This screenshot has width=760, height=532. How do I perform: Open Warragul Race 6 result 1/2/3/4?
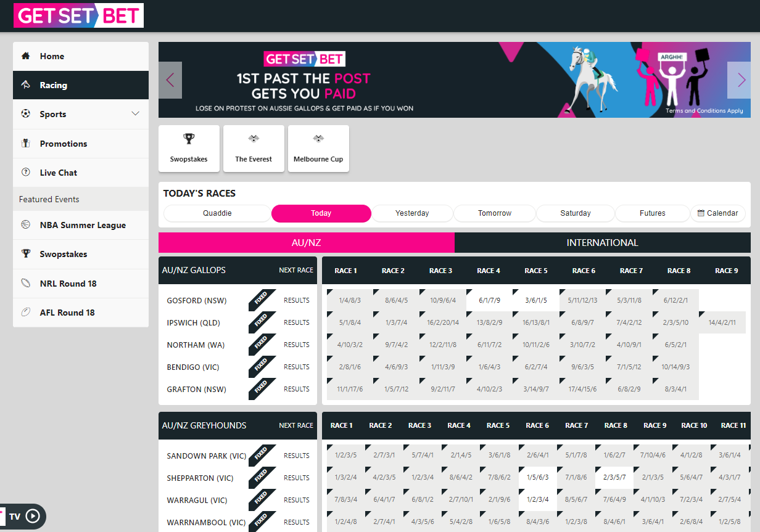click(538, 500)
